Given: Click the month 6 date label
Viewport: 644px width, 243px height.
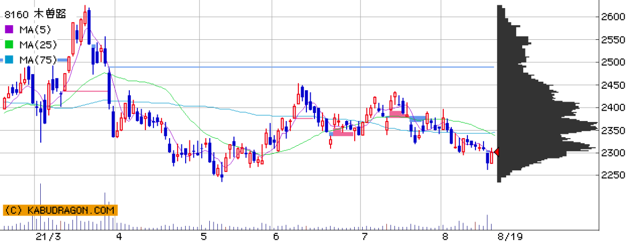Looking at the screenshot, I should pos(275,237).
